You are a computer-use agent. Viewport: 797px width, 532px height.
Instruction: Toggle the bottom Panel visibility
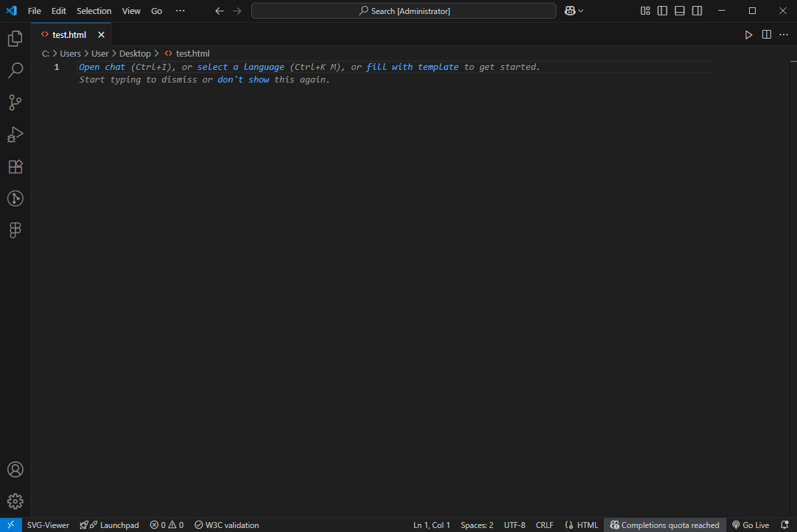(x=678, y=11)
